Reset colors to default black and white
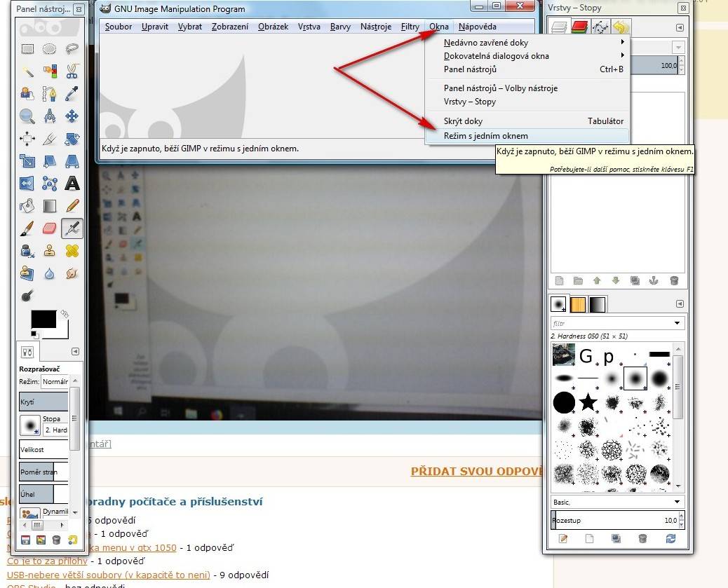728x588 pixels. pyautogui.click(x=35, y=334)
